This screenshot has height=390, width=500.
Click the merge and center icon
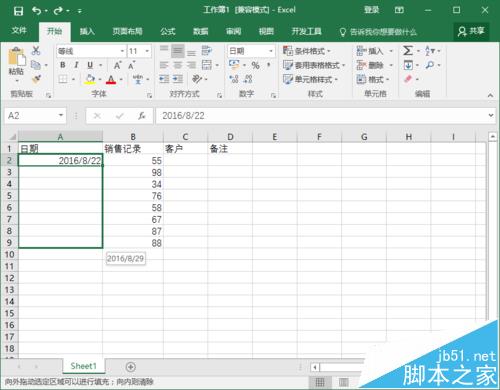pyautogui.click(x=207, y=65)
